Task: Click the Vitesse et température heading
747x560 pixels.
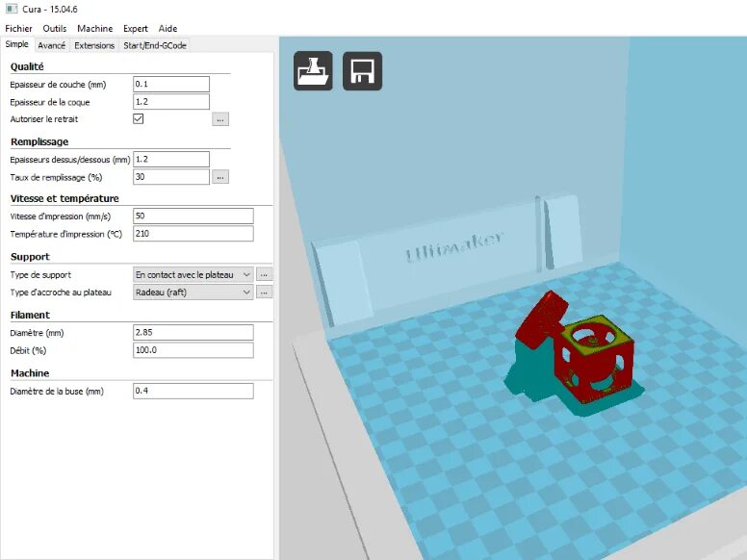Action: coord(64,198)
